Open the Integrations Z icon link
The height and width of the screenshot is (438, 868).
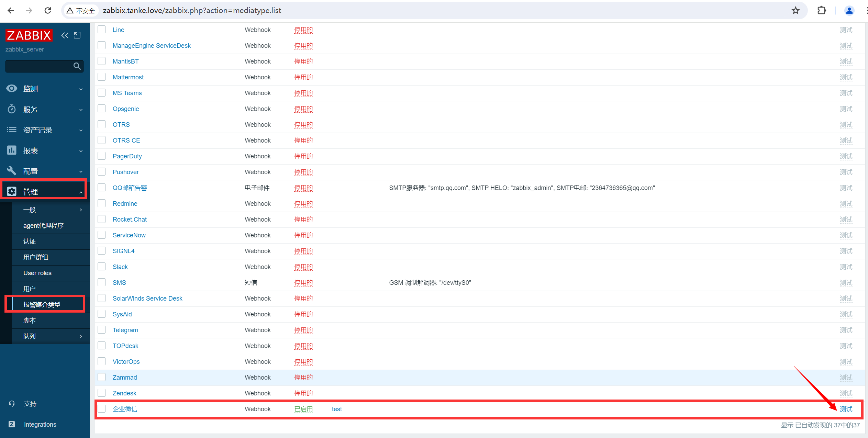coord(12,424)
